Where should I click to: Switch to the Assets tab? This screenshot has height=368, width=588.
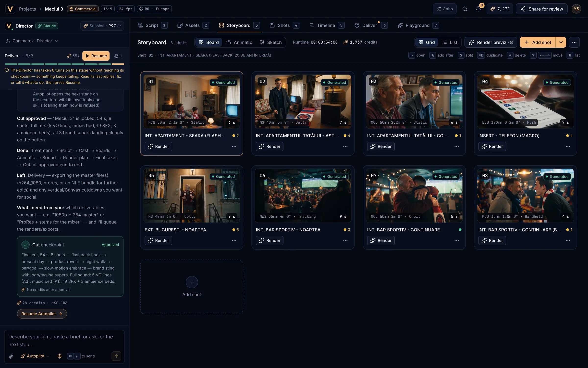point(193,25)
